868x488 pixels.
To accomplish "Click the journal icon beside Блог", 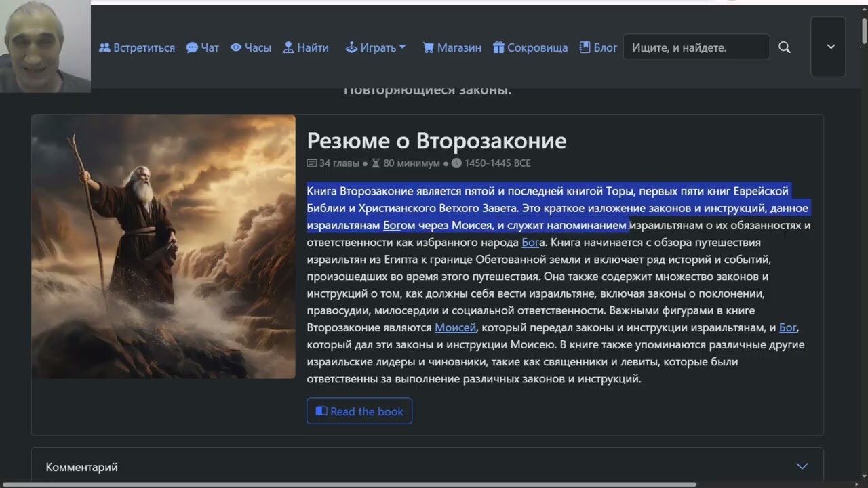I will click(585, 47).
